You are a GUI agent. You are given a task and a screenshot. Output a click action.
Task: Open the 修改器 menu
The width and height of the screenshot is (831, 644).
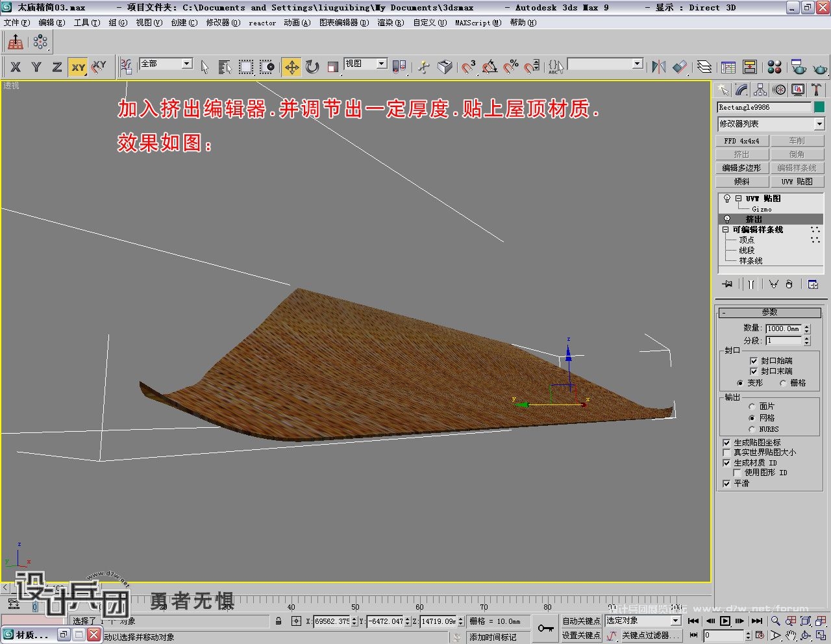[x=223, y=22]
